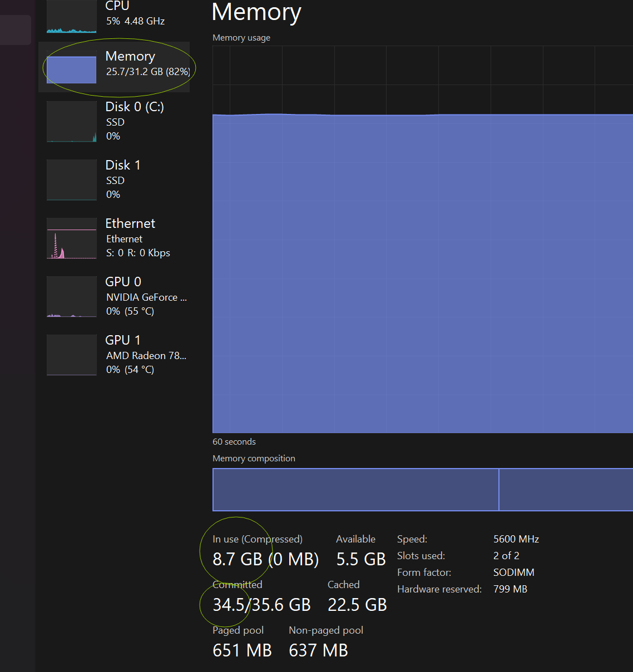Select the GPU 0 usage graph thumbnail
633x672 pixels.
pyautogui.click(x=72, y=297)
